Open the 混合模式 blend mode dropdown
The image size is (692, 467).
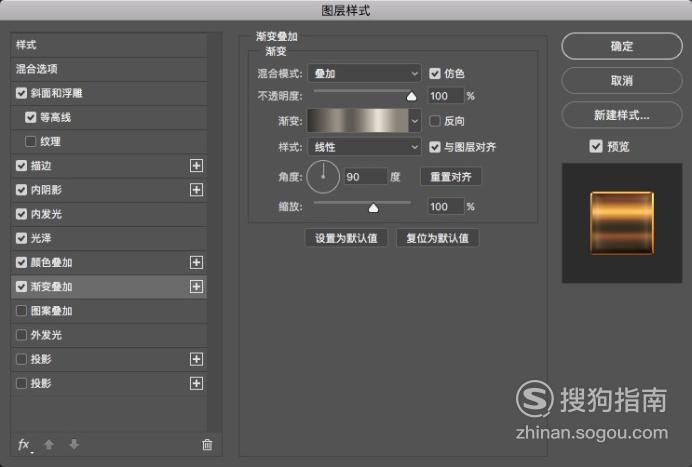[x=364, y=73]
